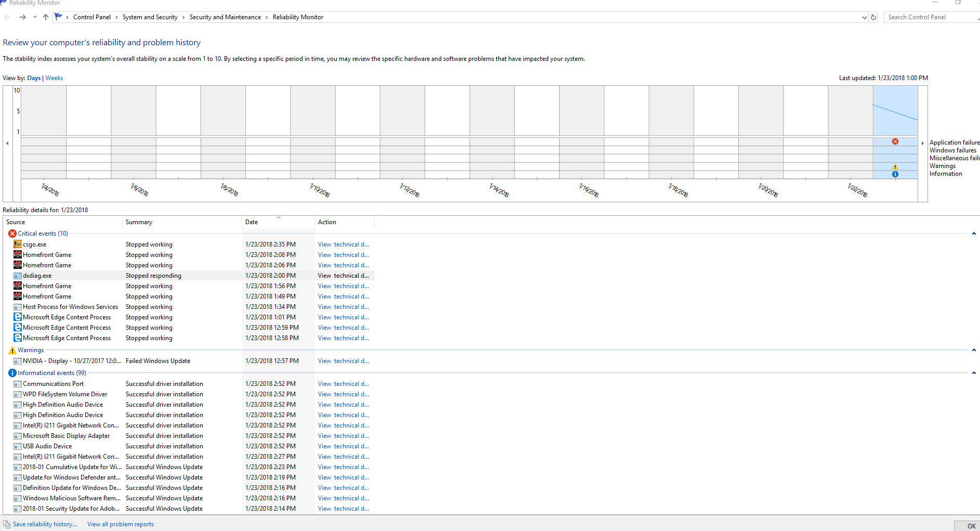The image size is (980, 531).
Task: Navigate to Security and Maintenance breadcrumb
Action: point(225,17)
